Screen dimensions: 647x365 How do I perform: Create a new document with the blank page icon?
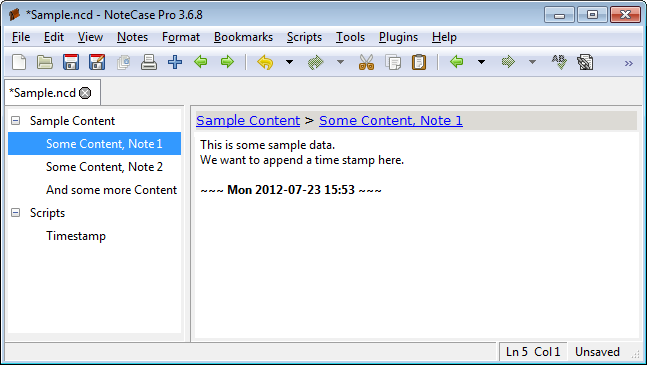pyautogui.click(x=19, y=62)
